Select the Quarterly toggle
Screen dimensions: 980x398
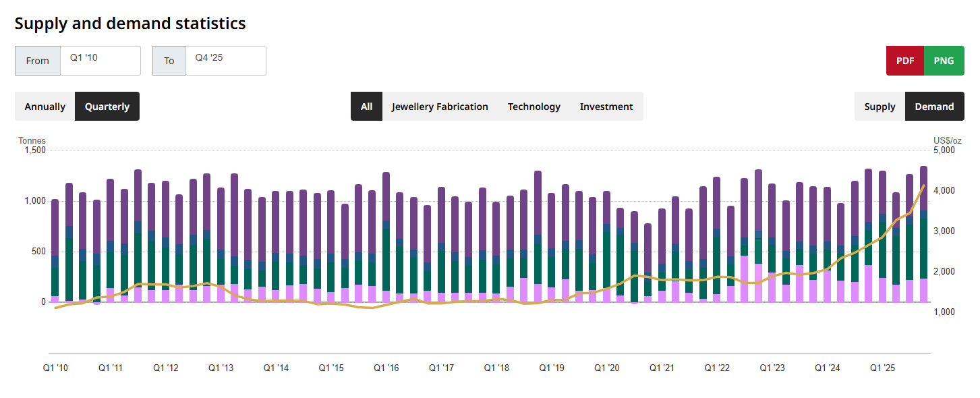pyautogui.click(x=107, y=107)
